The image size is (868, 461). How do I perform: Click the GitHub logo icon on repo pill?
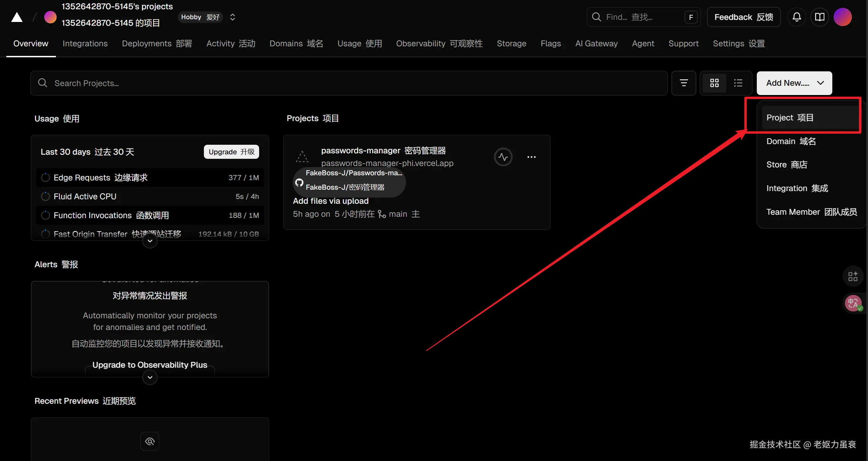point(299,182)
